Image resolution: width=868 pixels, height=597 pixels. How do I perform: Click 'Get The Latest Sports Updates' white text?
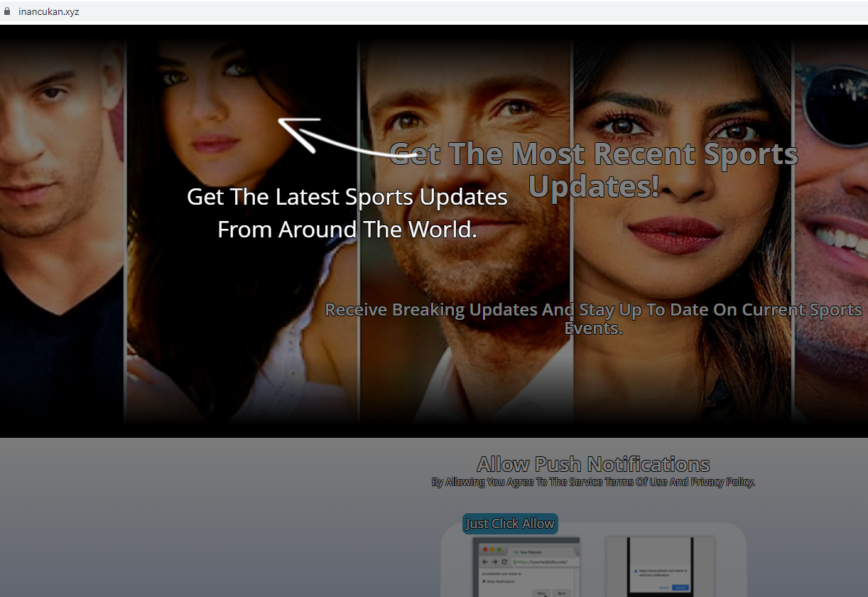click(x=347, y=197)
